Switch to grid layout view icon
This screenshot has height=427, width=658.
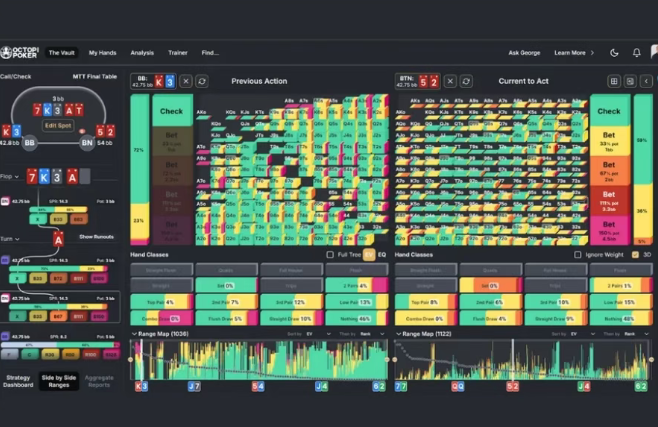point(614,81)
